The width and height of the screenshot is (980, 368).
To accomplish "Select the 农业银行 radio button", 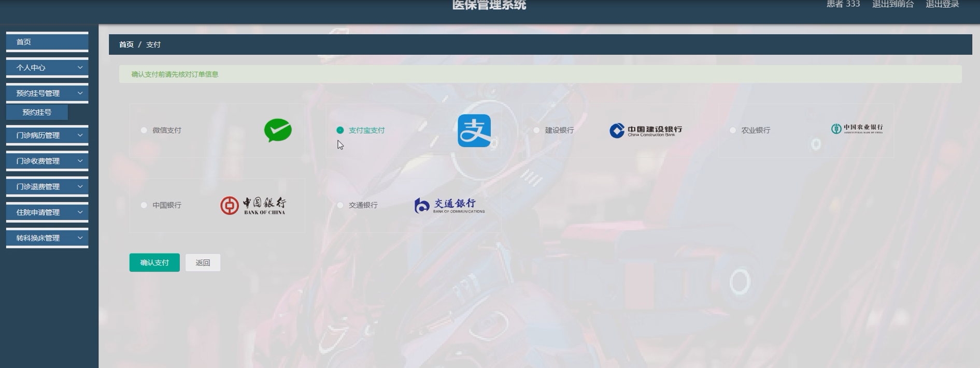I will pyautogui.click(x=733, y=130).
